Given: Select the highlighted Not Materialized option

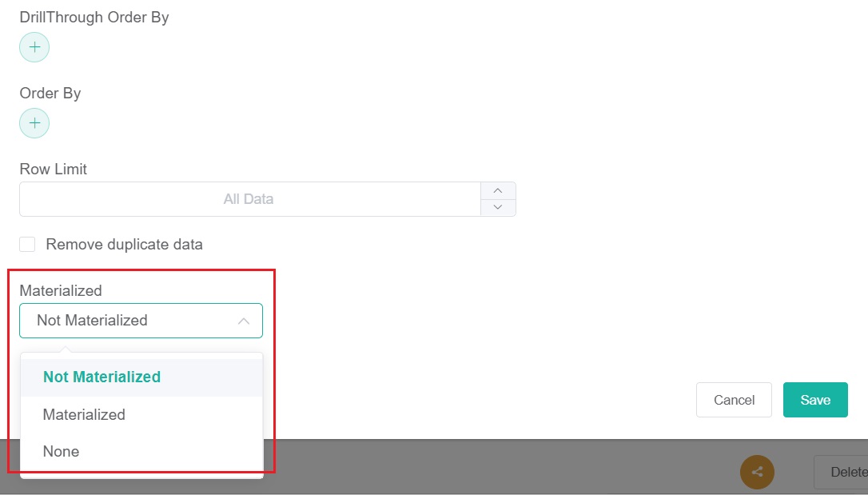Looking at the screenshot, I should 102,377.
